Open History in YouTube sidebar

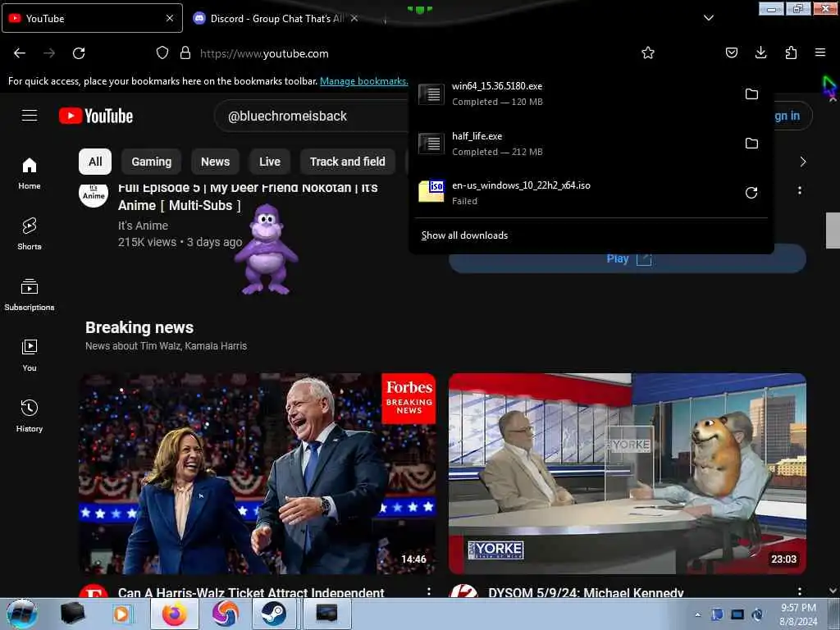pyautogui.click(x=30, y=416)
